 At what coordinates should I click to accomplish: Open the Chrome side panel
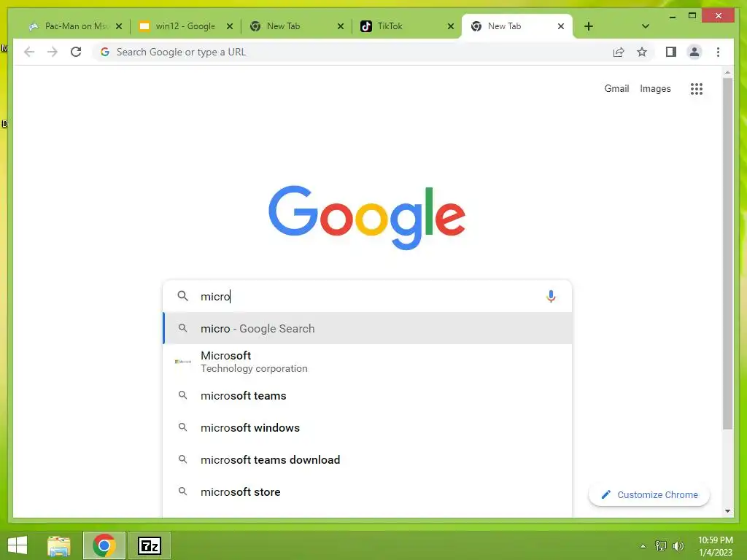[x=671, y=52]
